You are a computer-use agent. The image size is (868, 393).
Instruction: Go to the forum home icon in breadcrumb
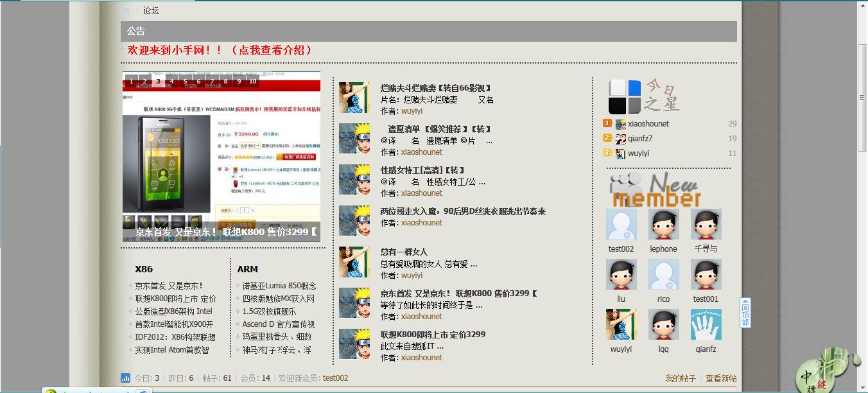126,10
